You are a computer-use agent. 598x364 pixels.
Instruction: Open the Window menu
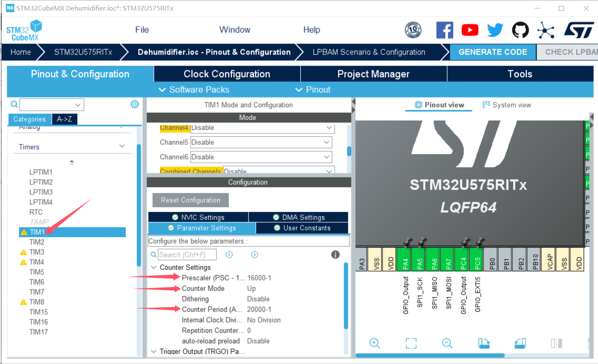pyautogui.click(x=235, y=30)
